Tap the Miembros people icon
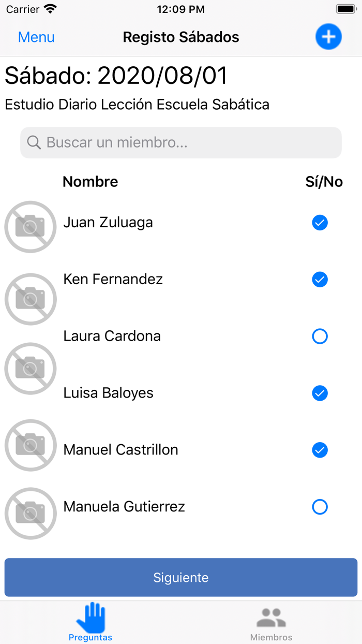362x644 pixels. pos(271,617)
